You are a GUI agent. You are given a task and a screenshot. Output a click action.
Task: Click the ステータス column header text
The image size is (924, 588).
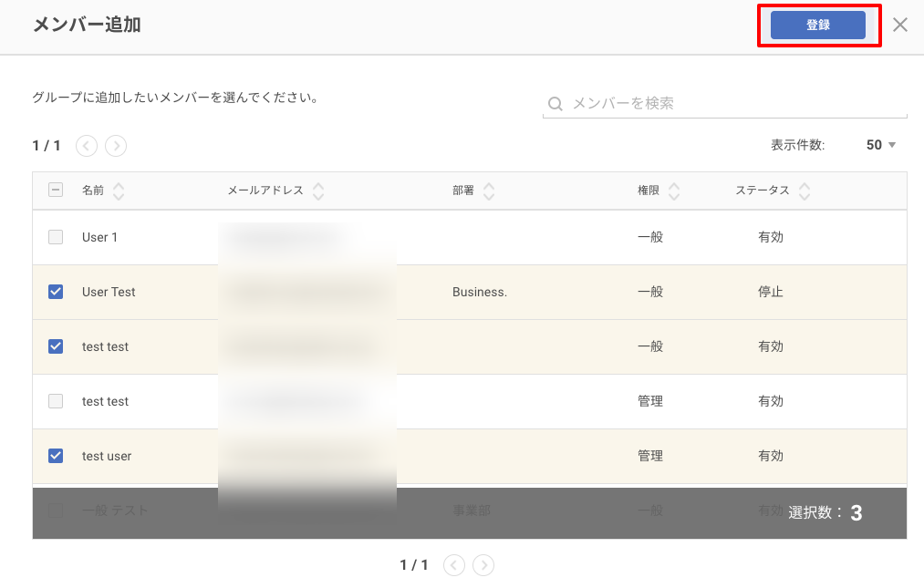pyautogui.click(x=762, y=191)
